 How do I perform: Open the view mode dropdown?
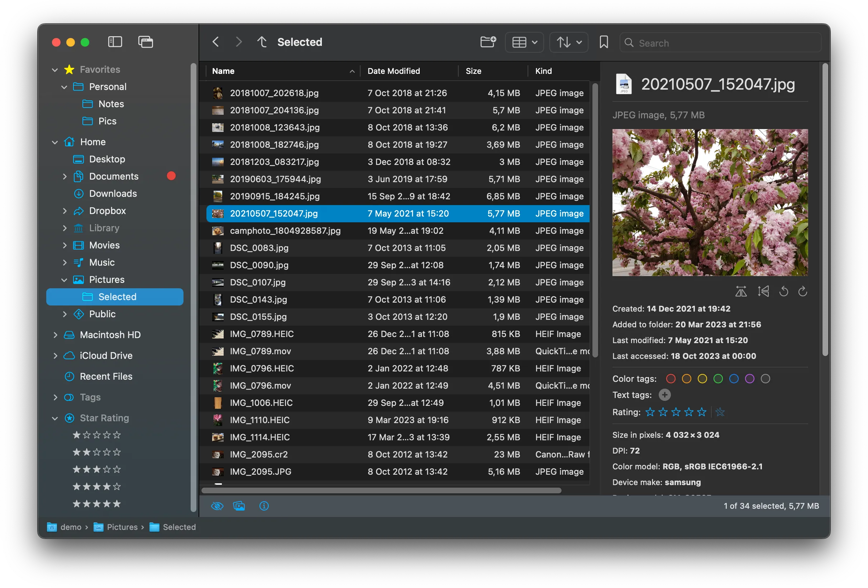pyautogui.click(x=524, y=42)
